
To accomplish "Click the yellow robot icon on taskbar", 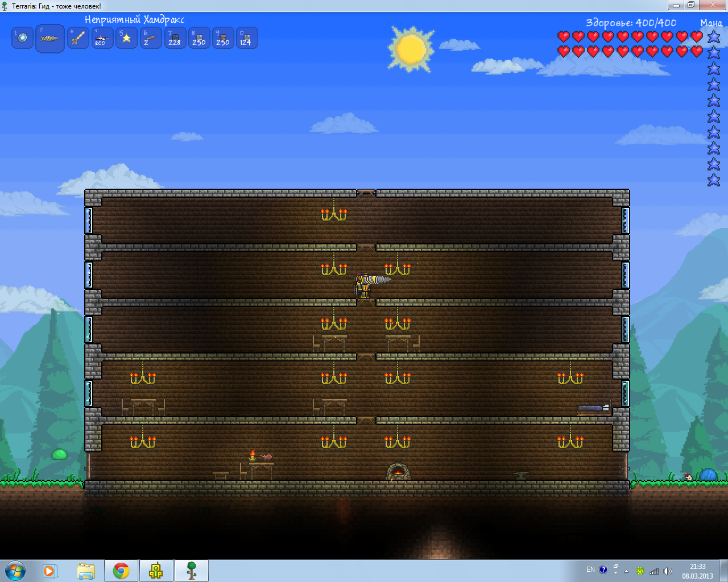I will point(156,571).
